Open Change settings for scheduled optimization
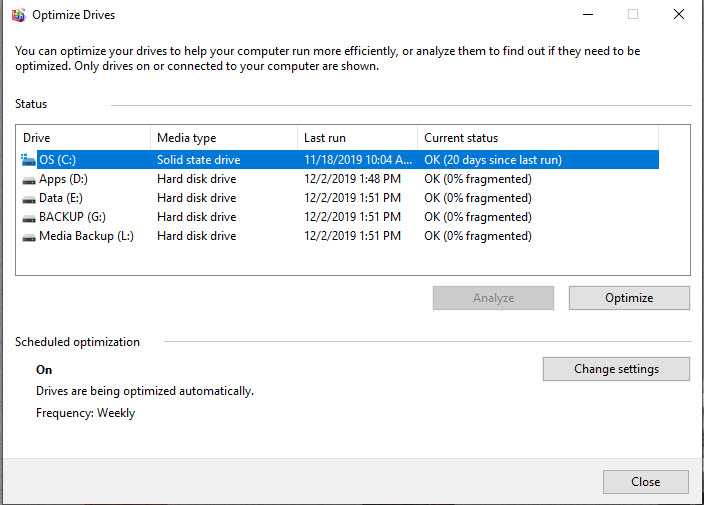 pos(616,369)
